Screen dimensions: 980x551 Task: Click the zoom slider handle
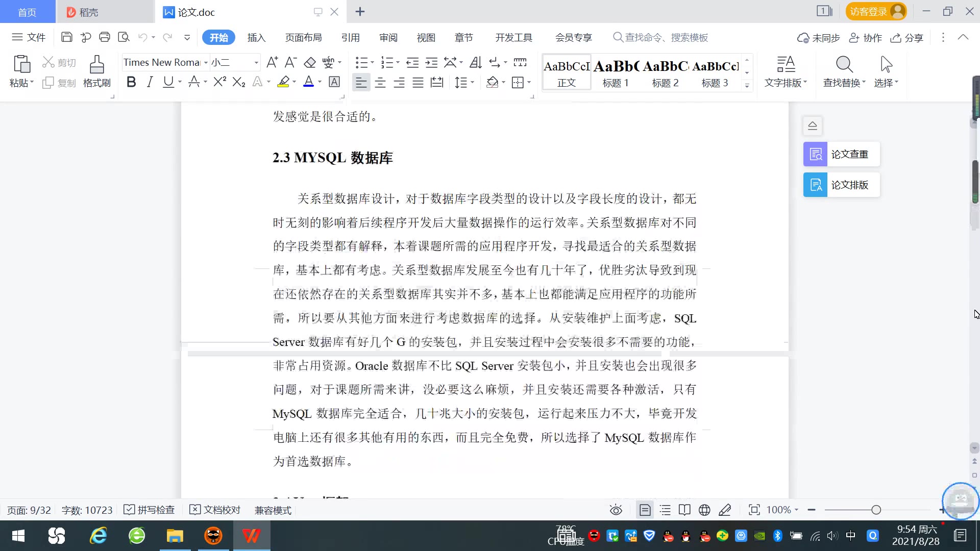coord(876,510)
